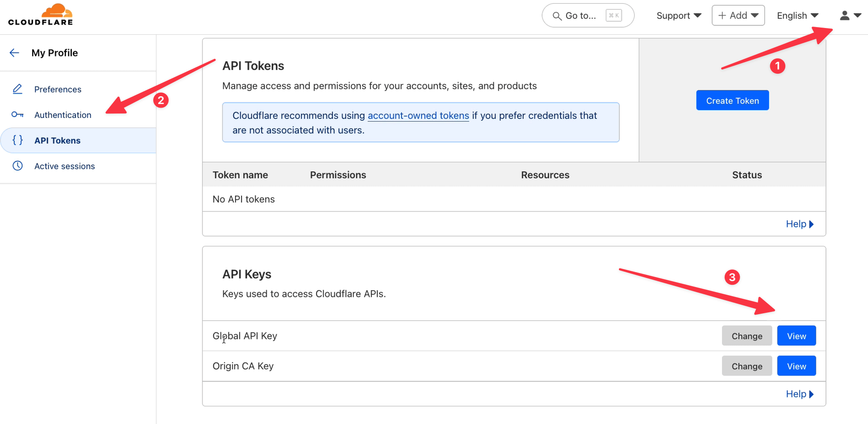Select Authentication in the sidebar
868x424 pixels.
tap(63, 115)
